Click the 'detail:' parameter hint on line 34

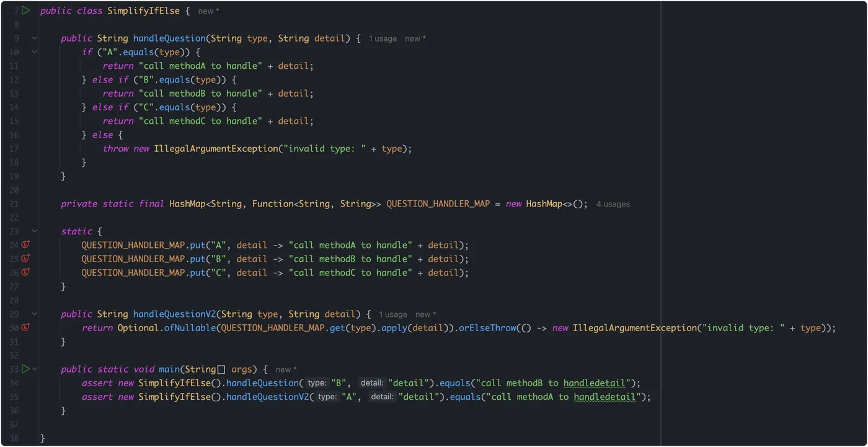tap(372, 383)
